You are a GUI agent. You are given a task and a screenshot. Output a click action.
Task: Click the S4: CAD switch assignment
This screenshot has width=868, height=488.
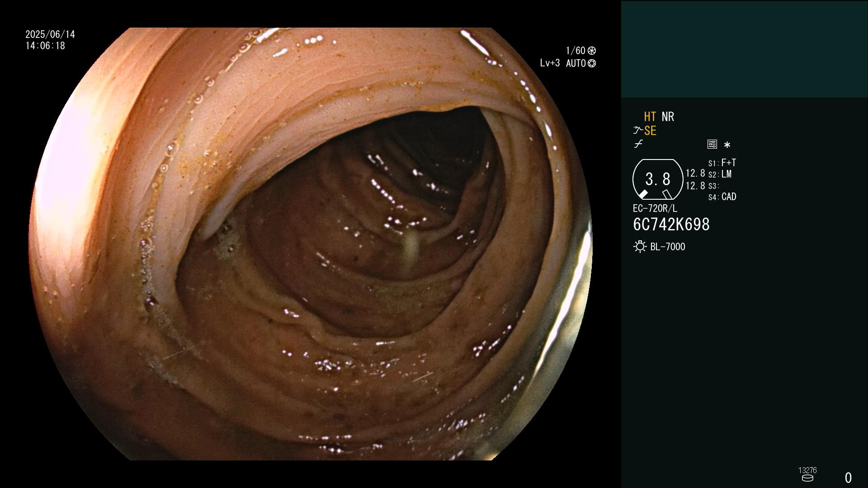click(x=722, y=197)
